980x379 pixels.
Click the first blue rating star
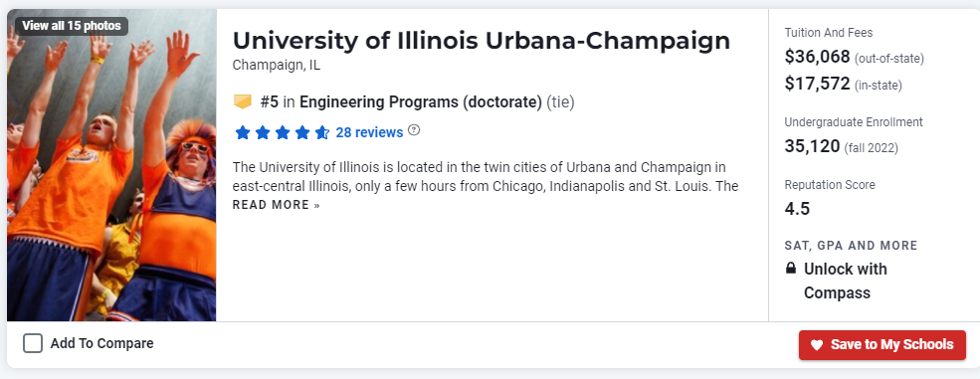tap(243, 132)
